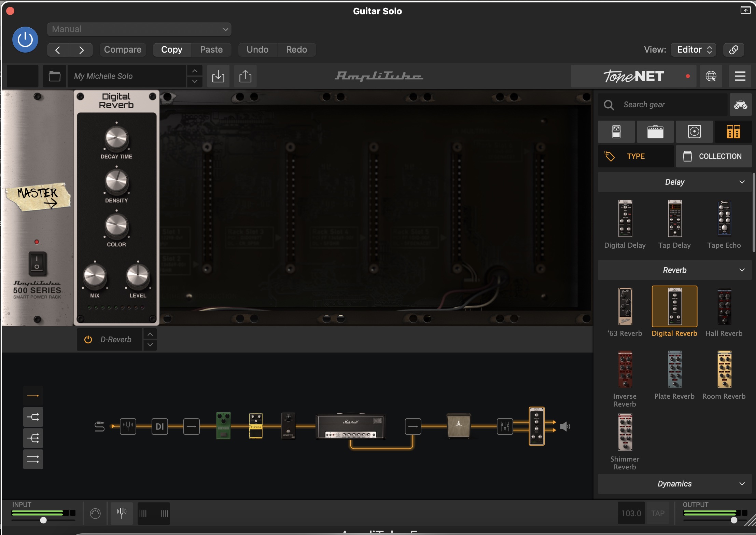Click the TAP tempo button
The width and height of the screenshot is (756, 535).
click(658, 513)
